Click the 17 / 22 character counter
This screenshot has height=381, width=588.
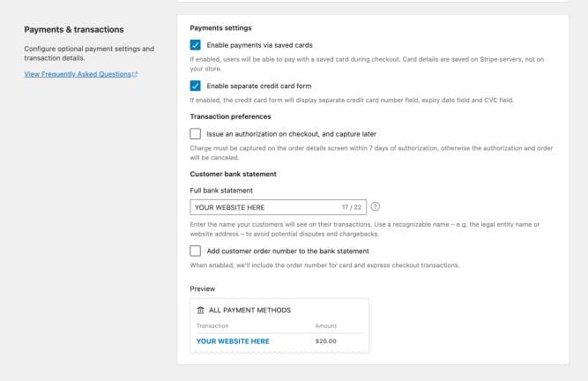(x=352, y=207)
